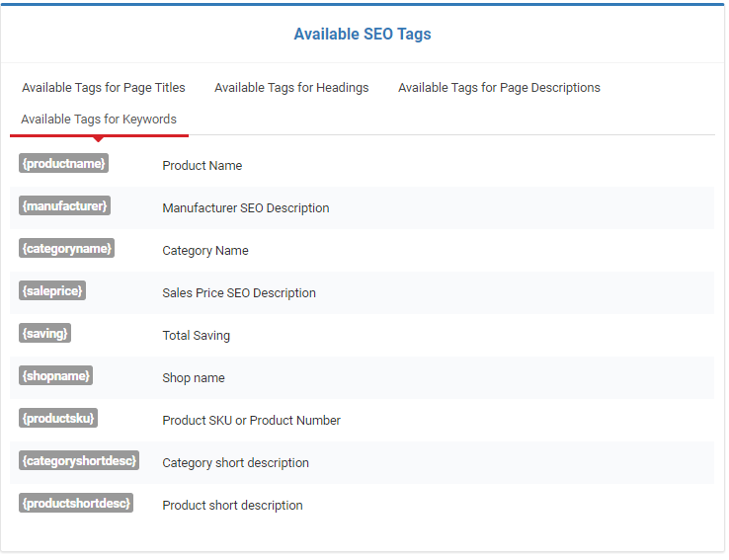Choose the {categoryshortdesc} tag badge
The height and width of the screenshot is (560, 729).
[x=79, y=460]
